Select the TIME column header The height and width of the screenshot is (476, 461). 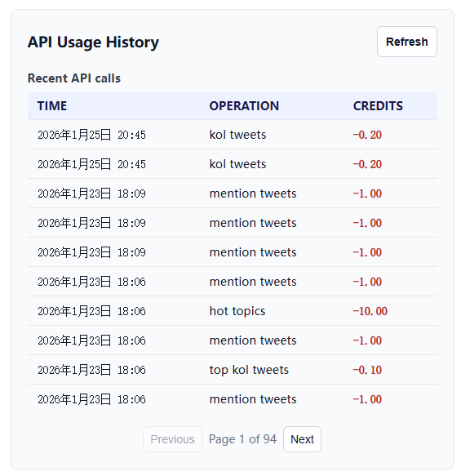pyautogui.click(x=52, y=106)
